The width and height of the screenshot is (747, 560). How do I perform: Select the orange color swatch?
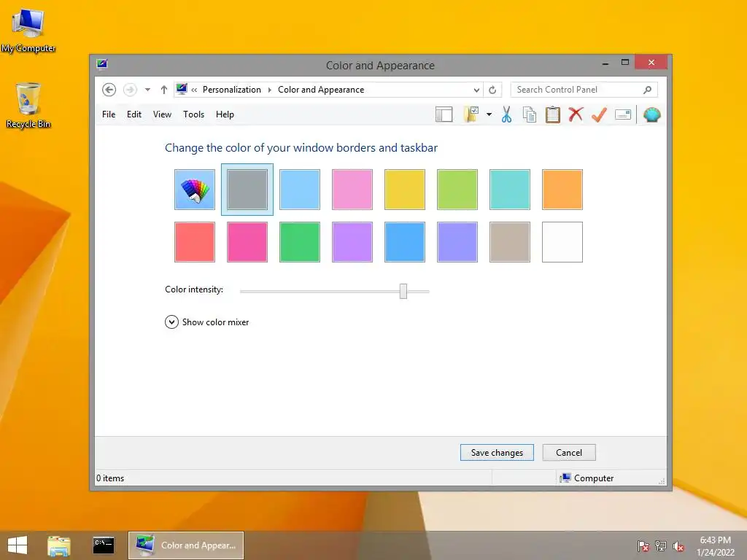pyautogui.click(x=562, y=190)
